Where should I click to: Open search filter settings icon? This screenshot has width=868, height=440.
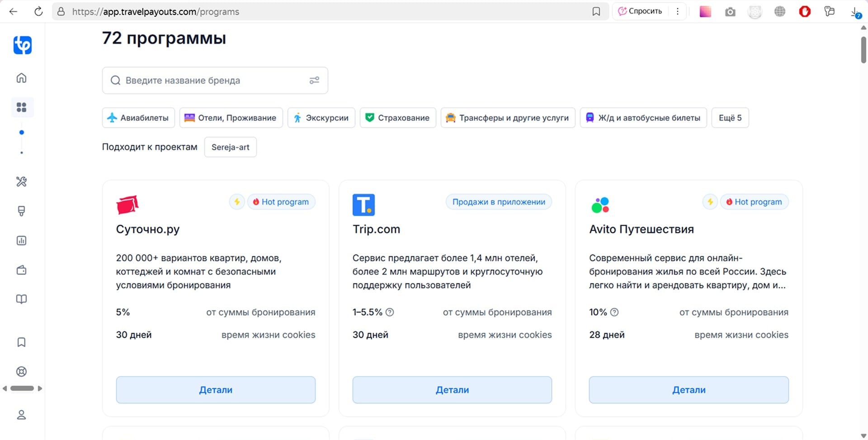[314, 80]
